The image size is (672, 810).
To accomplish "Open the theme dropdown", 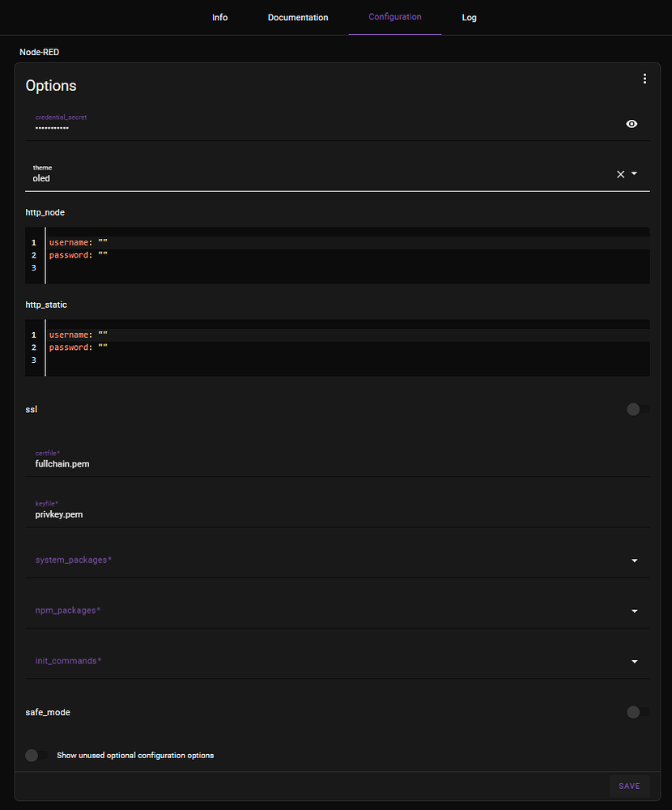I will click(x=635, y=173).
